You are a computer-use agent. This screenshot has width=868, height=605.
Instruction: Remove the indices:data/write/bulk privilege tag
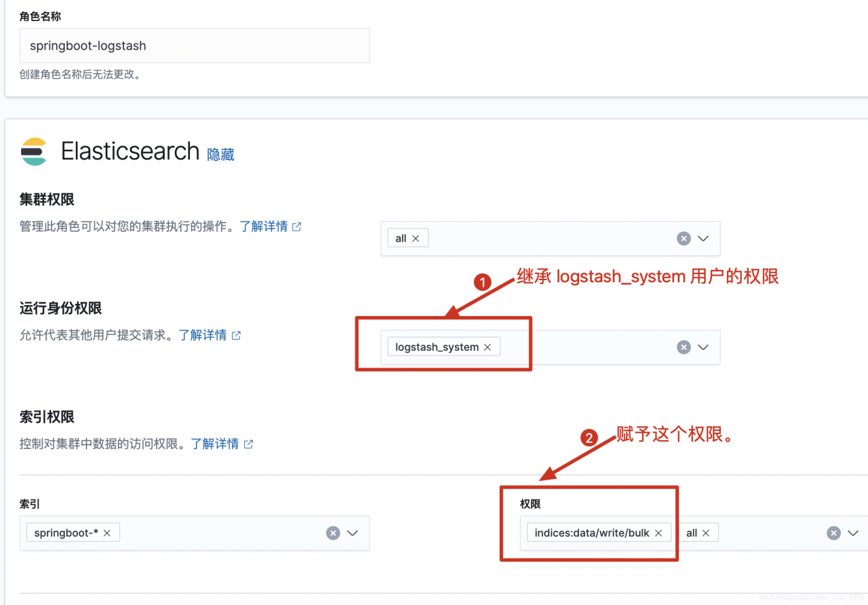[658, 532]
